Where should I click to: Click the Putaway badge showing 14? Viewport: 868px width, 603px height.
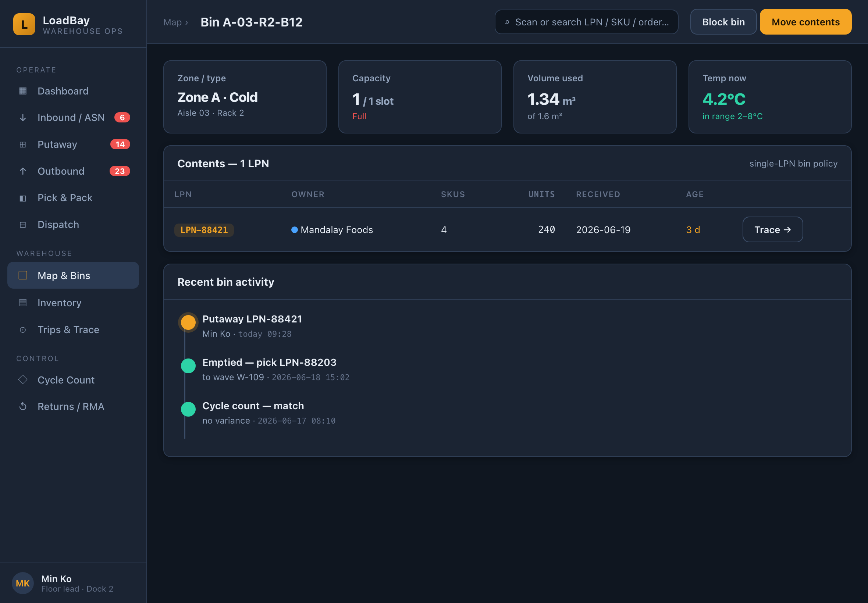pos(120,144)
